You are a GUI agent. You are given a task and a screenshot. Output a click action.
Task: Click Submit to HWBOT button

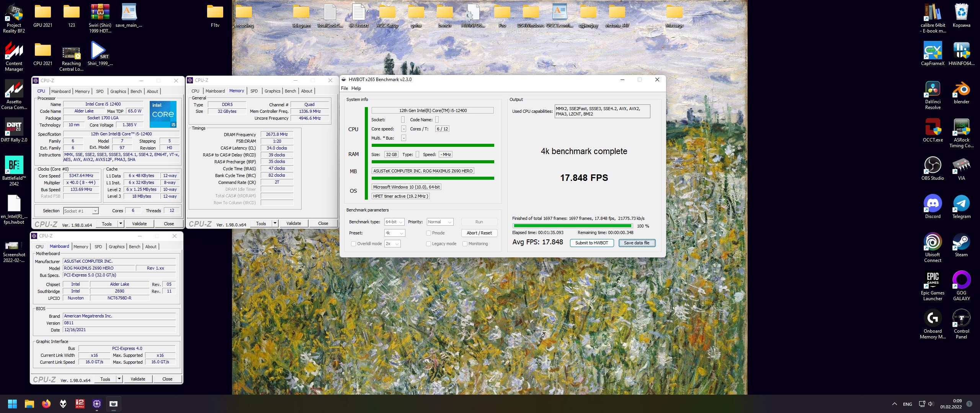[591, 243]
